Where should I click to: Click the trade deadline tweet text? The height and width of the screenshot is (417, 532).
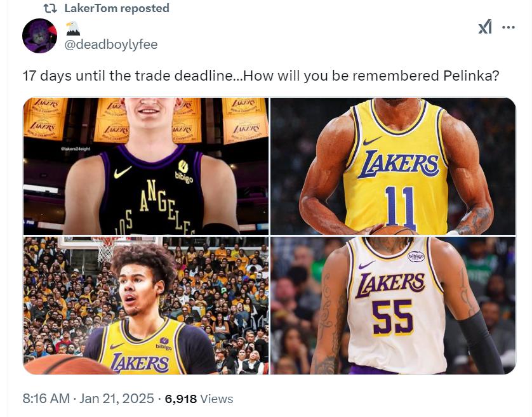tap(260, 76)
